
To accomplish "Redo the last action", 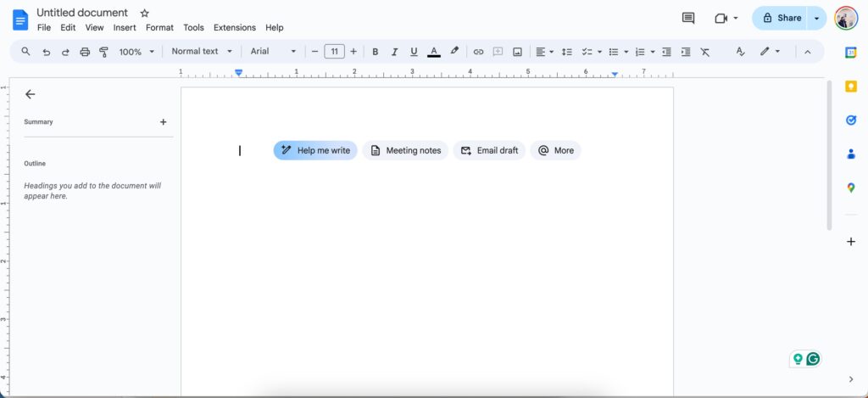I will [65, 52].
